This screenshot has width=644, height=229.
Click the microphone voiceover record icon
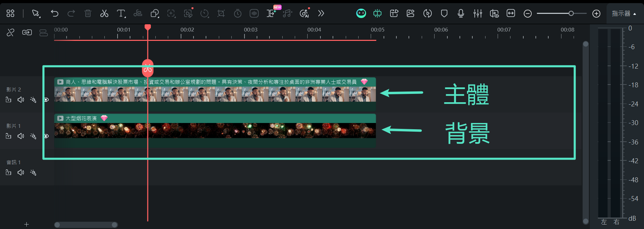click(461, 14)
